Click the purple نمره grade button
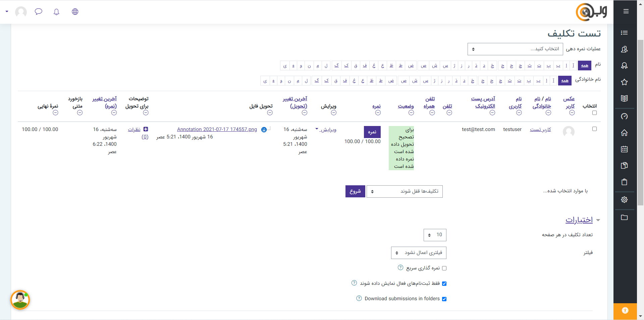The width and height of the screenshot is (644, 320). (x=372, y=132)
